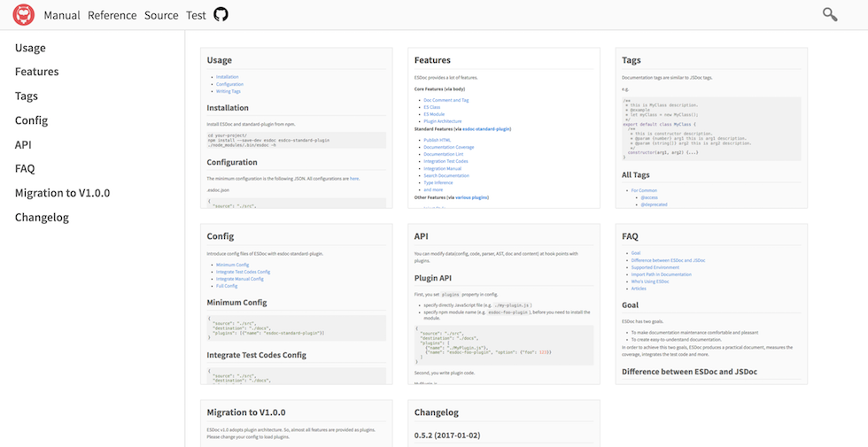This screenshot has width=868, height=447.
Task: Click Difference between ESDoc and JSDoc bullet link
Action: click(668, 260)
